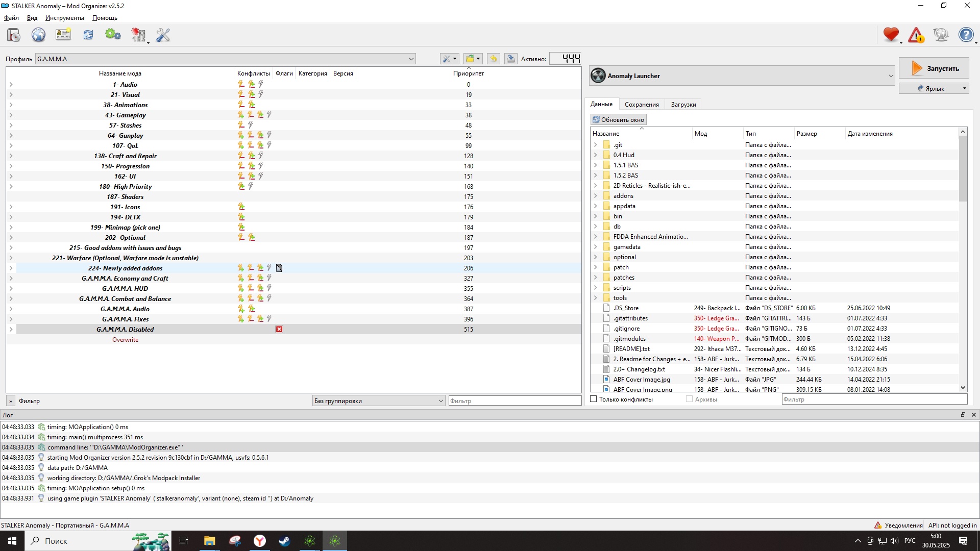Click the conflict icon on 191- Icons row
Image resolution: width=980 pixels, height=551 pixels.
[241, 207]
